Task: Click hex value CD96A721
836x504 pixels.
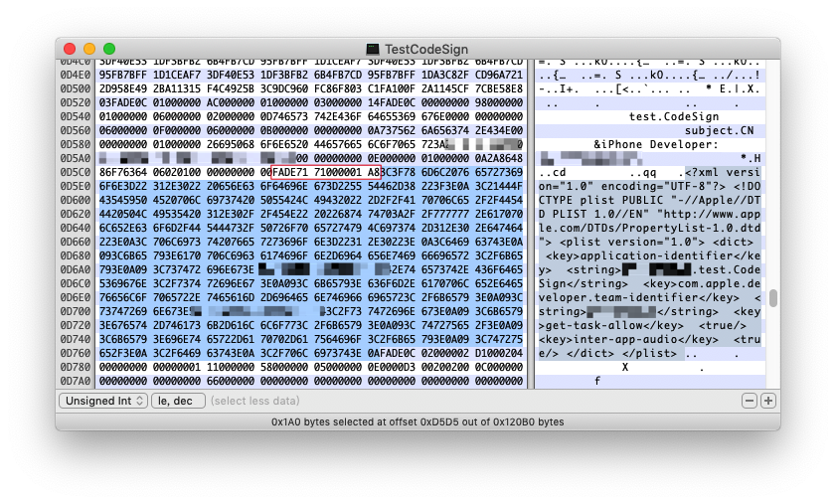Action: [x=498, y=75]
